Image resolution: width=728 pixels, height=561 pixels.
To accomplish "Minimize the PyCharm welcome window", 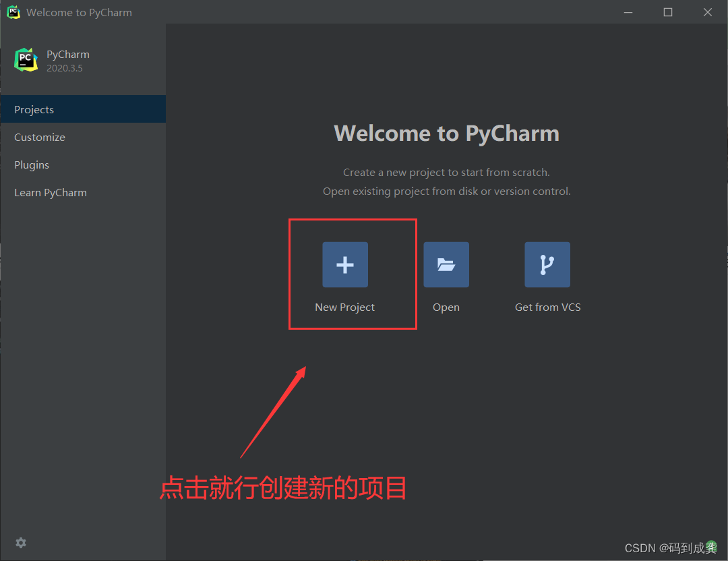I will pyautogui.click(x=628, y=11).
